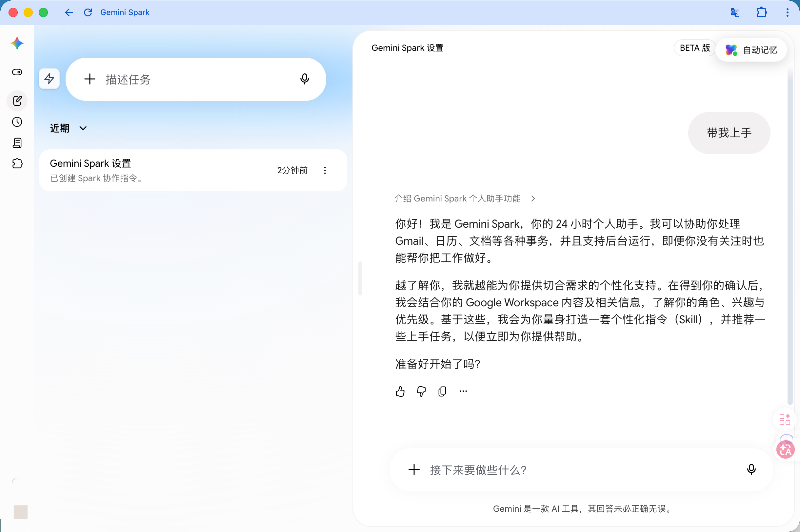Open the clock history icon in sidebar

17,122
